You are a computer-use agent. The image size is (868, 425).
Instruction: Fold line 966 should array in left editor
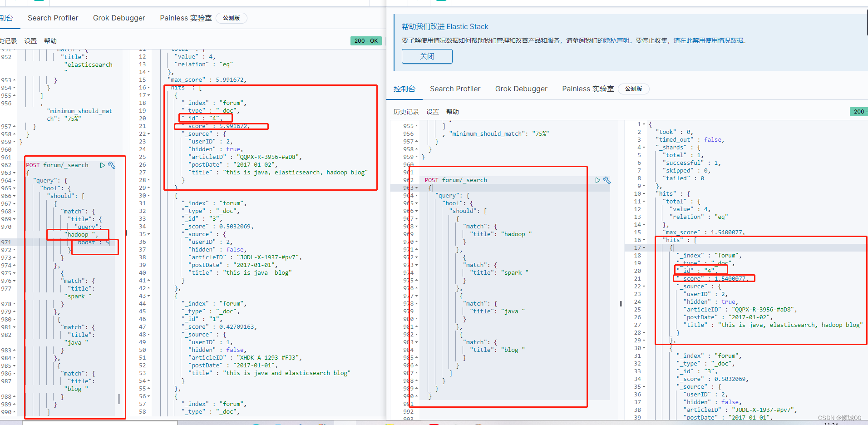15,196
